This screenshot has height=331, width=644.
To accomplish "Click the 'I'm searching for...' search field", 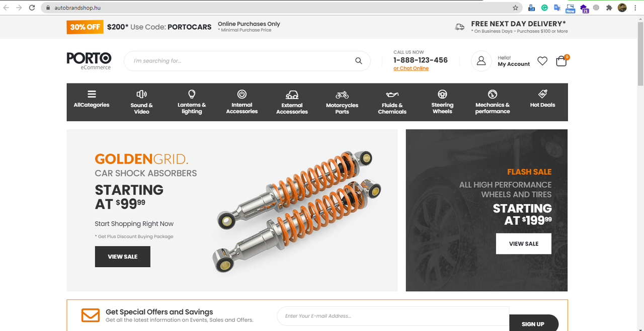I will pyautogui.click(x=247, y=61).
